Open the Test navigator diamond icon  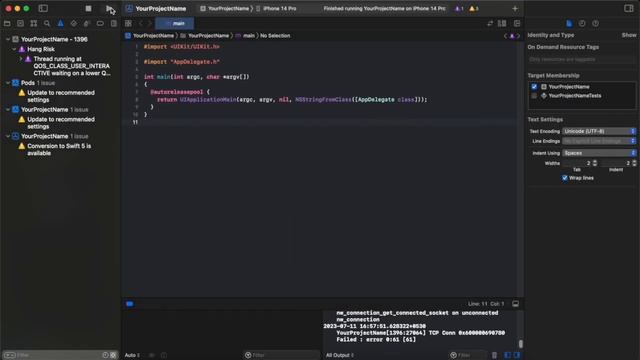point(73,24)
